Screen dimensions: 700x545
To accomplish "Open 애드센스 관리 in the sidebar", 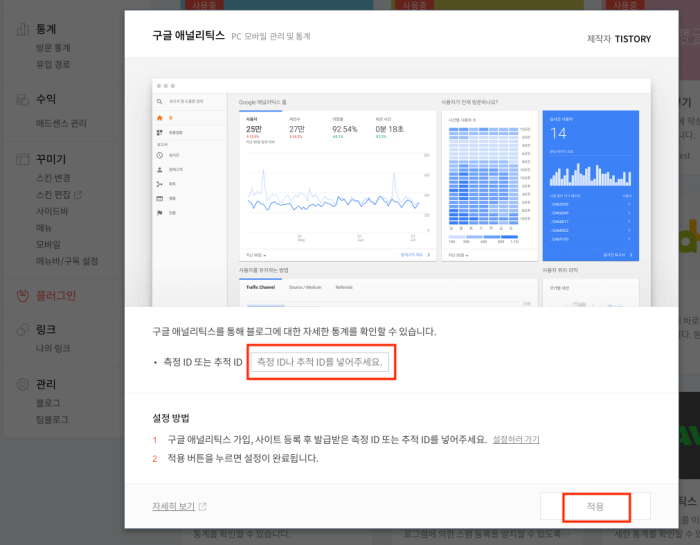I will [61, 123].
